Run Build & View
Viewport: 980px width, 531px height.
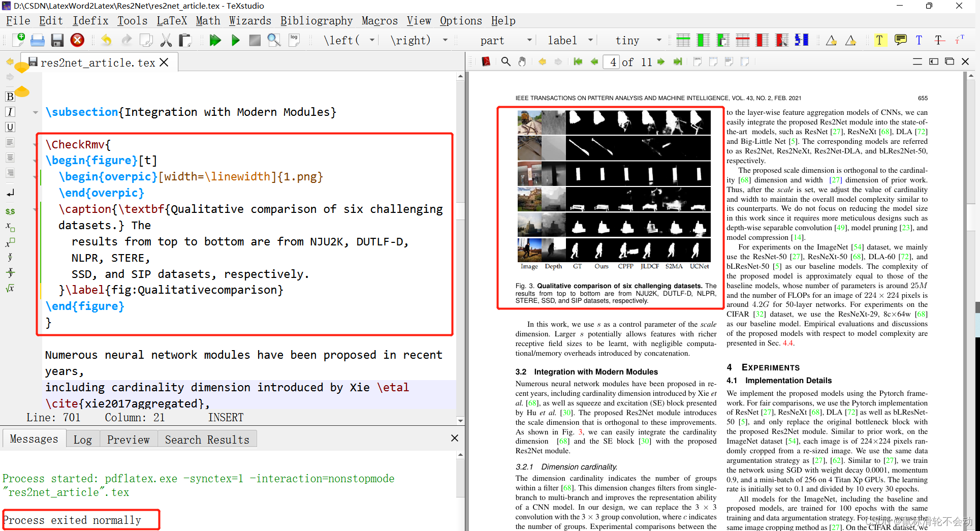pyautogui.click(x=215, y=40)
